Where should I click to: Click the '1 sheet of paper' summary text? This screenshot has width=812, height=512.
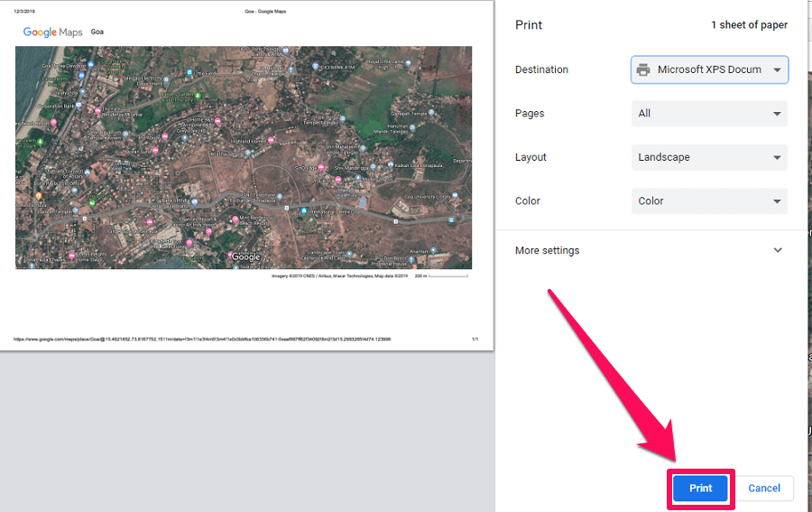pos(749,25)
